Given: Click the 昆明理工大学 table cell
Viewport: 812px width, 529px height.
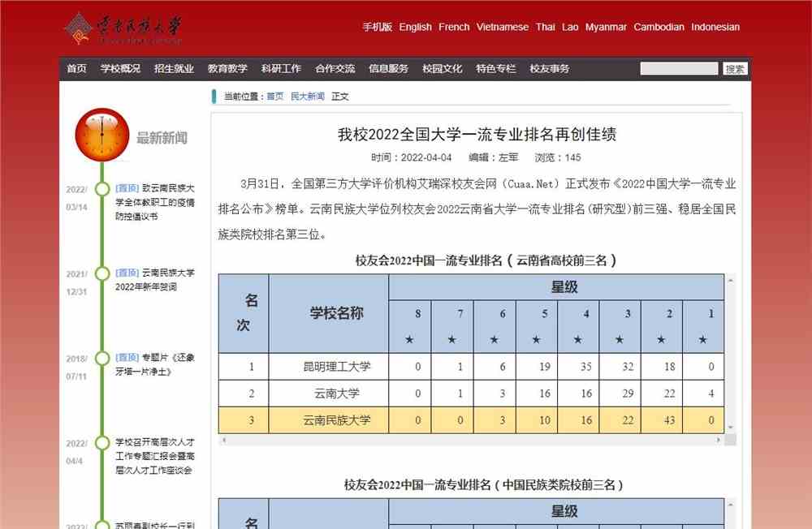Looking at the screenshot, I should 328,367.
